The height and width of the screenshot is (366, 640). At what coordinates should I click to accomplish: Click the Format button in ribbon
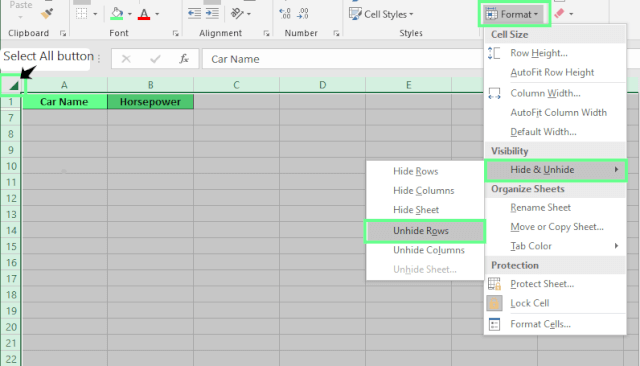(514, 14)
